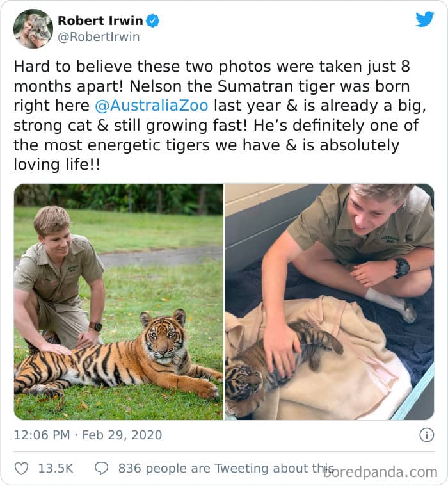The width and height of the screenshot is (448, 486).
Task: Click the tweet line starting "Hard to believe"
Action: [211, 67]
